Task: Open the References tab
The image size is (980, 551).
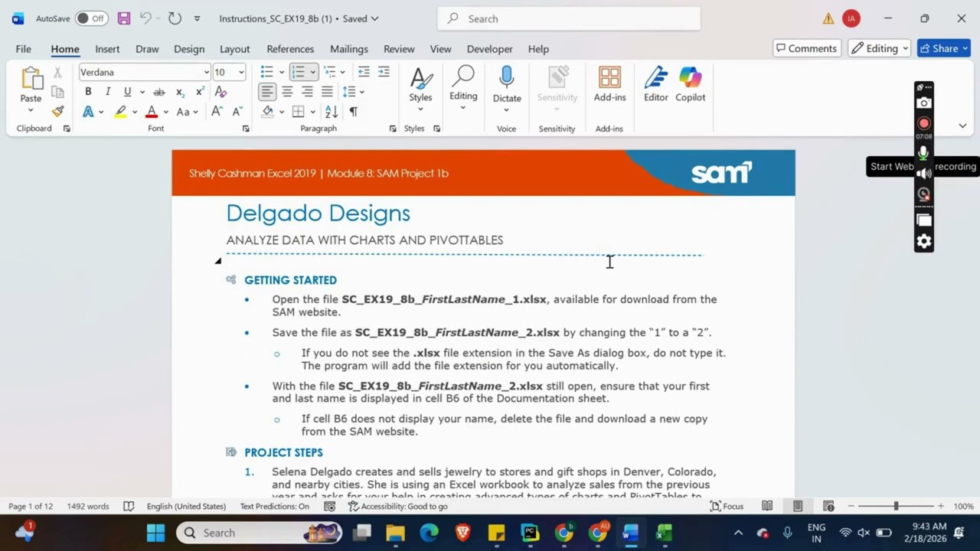Action: 290,49
